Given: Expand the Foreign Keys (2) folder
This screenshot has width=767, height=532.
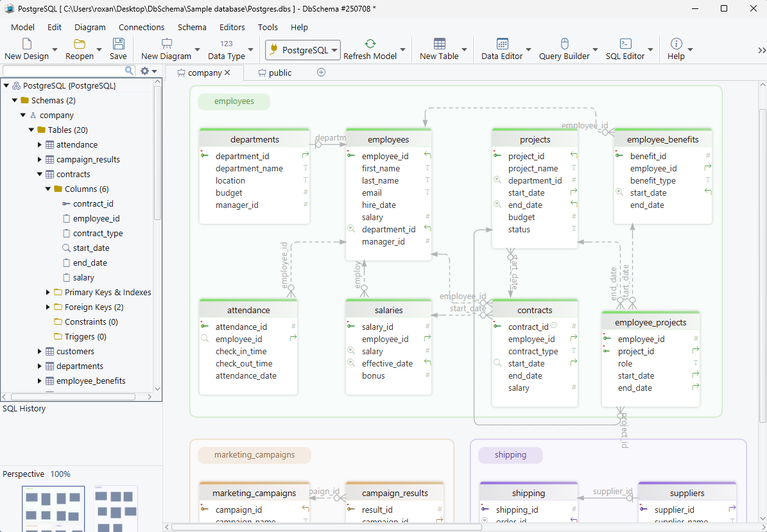Looking at the screenshot, I should coord(48,307).
